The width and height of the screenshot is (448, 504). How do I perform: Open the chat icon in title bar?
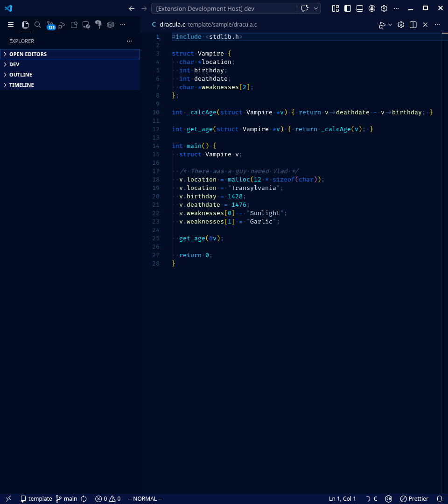pyautogui.click(x=305, y=9)
